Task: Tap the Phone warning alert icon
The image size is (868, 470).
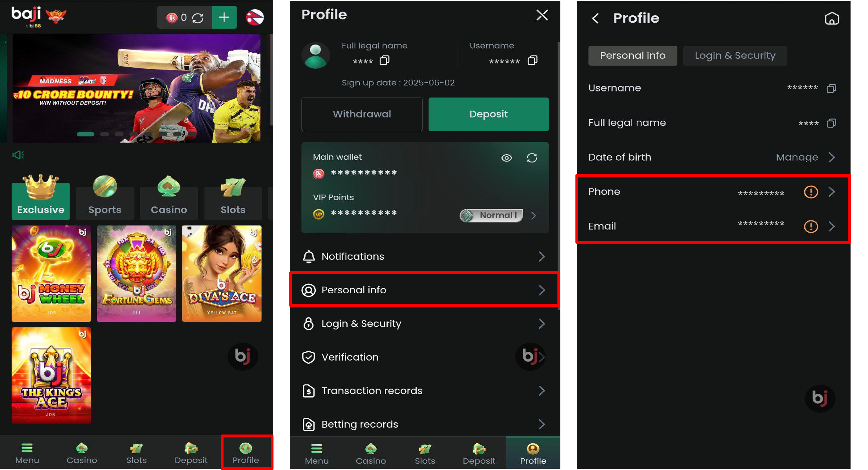Action: tap(811, 192)
